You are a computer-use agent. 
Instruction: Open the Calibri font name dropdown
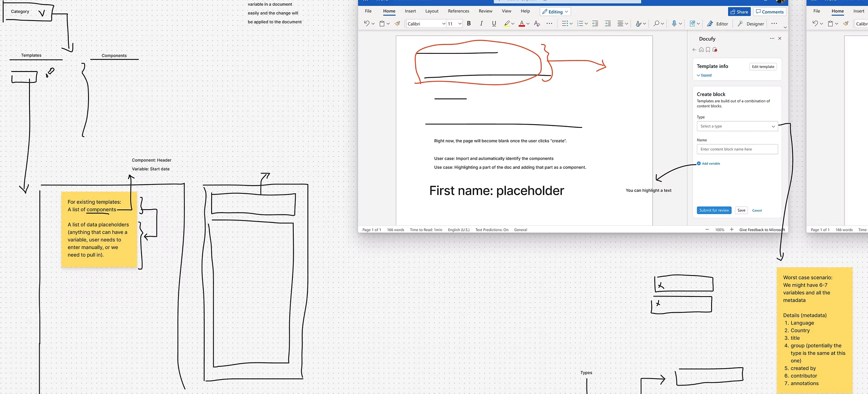click(444, 24)
